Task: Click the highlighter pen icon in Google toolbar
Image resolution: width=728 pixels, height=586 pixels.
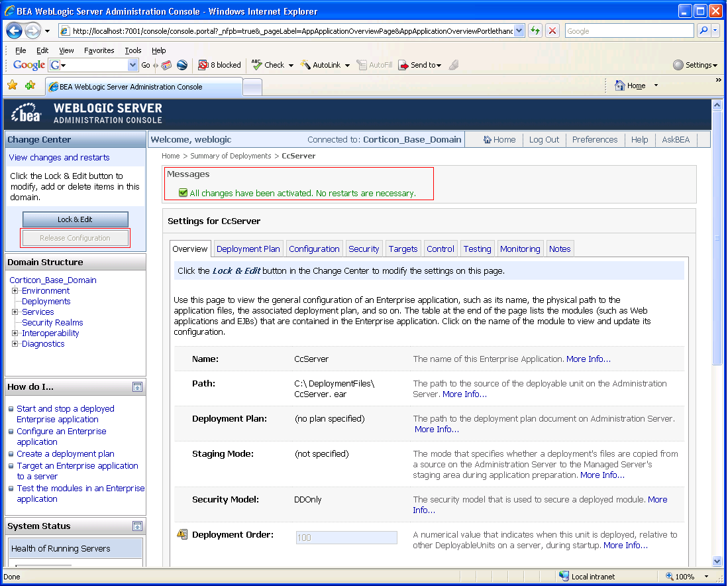Action: pos(454,65)
